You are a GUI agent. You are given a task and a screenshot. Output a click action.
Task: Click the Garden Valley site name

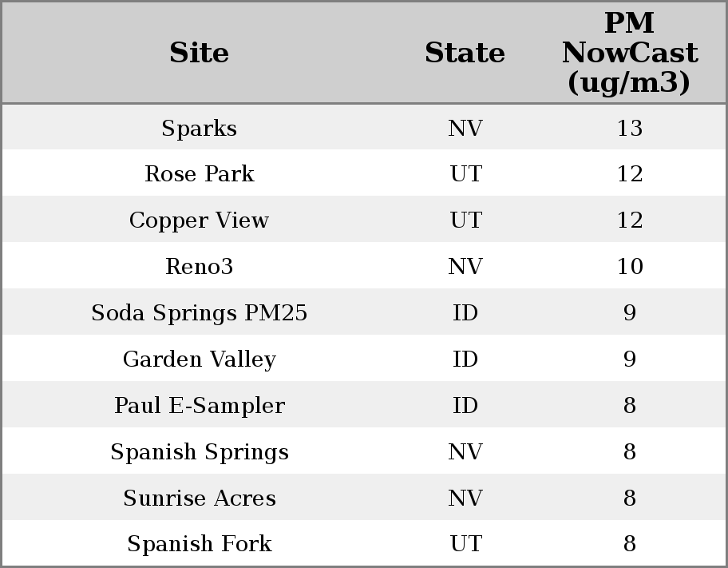click(x=199, y=359)
